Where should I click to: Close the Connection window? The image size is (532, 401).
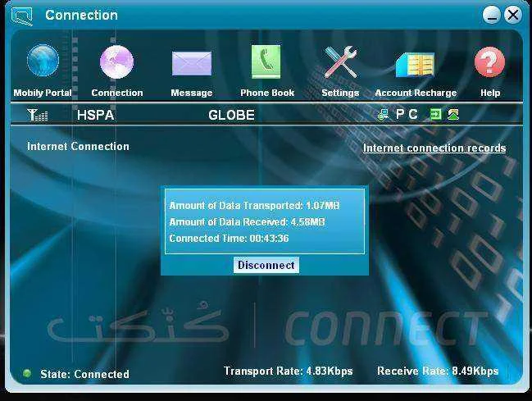point(512,15)
